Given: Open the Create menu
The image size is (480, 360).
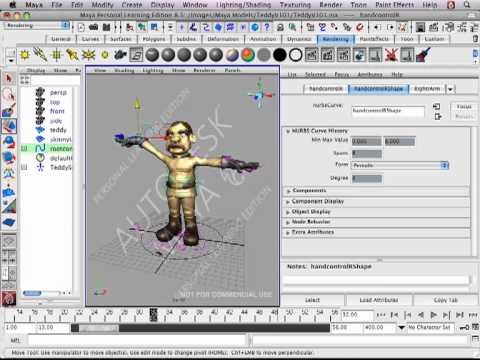Looking at the screenshot, I should point(132,5).
